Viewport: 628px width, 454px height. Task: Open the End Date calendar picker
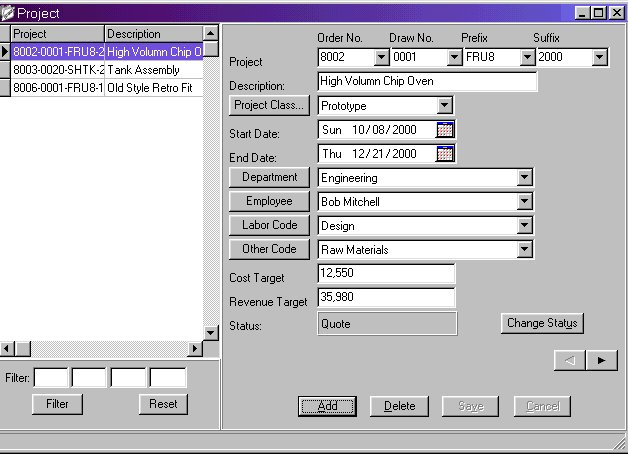point(445,154)
